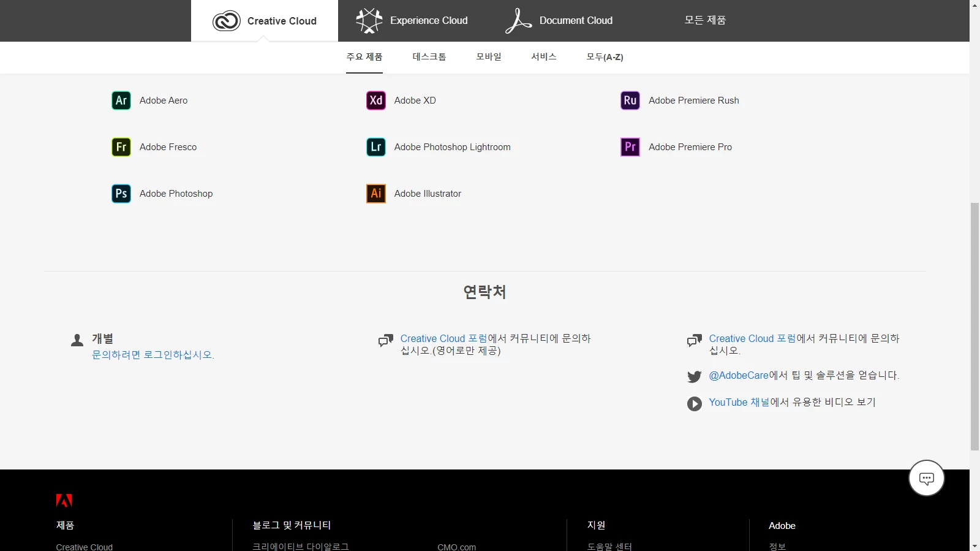Image resolution: width=980 pixels, height=551 pixels.
Task: Open the Adobe Photoshop link
Action: click(x=176, y=194)
